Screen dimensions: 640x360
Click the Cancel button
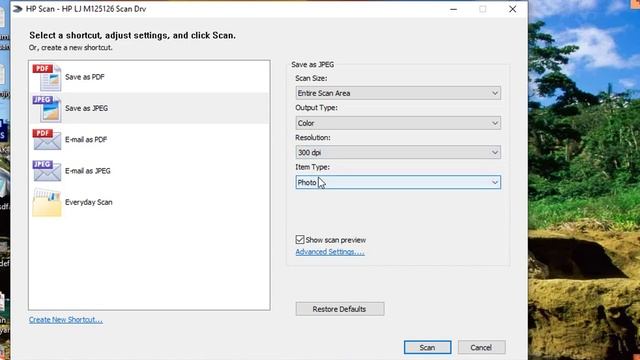481,347
